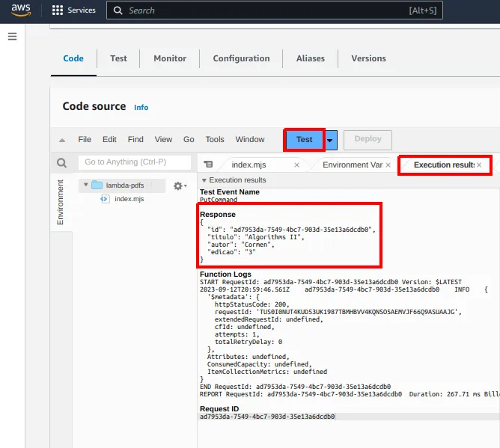Click the "edicao": "3" response line

pos(231,252)
